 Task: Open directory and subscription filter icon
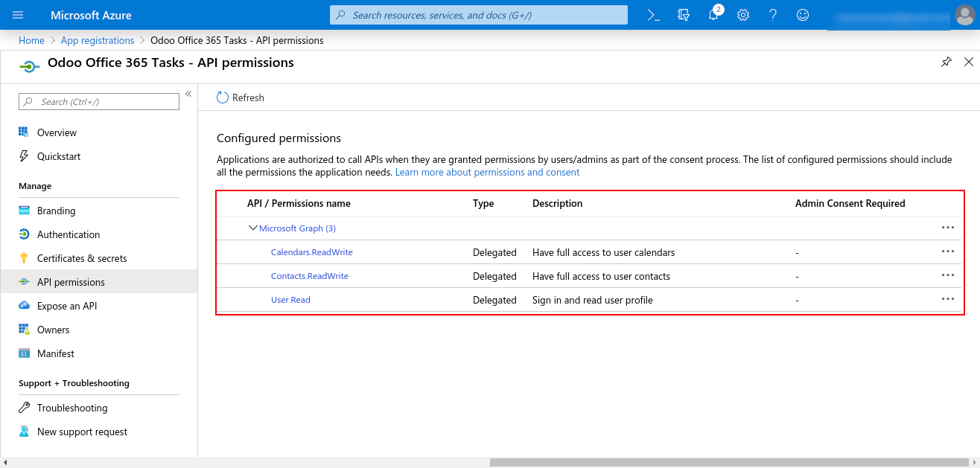684,15
